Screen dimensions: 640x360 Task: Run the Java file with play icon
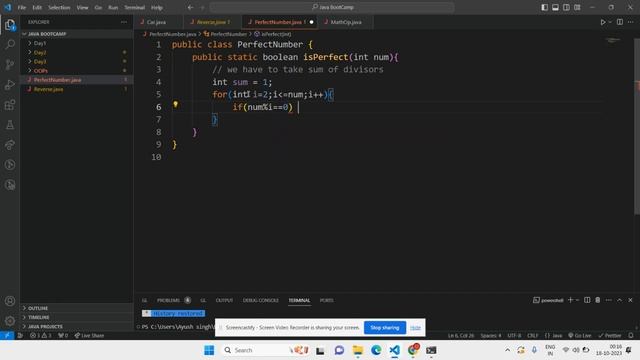602,22
